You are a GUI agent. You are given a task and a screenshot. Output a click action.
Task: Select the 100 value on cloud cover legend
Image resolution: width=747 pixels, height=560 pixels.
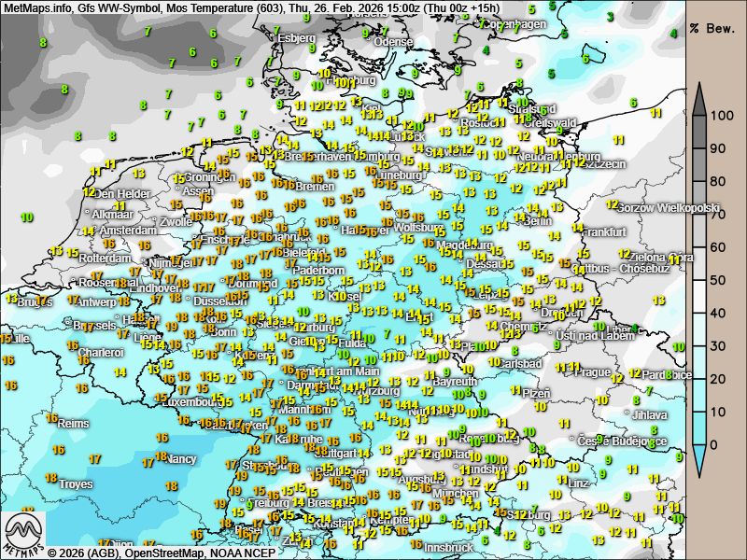tap(719, 117)
